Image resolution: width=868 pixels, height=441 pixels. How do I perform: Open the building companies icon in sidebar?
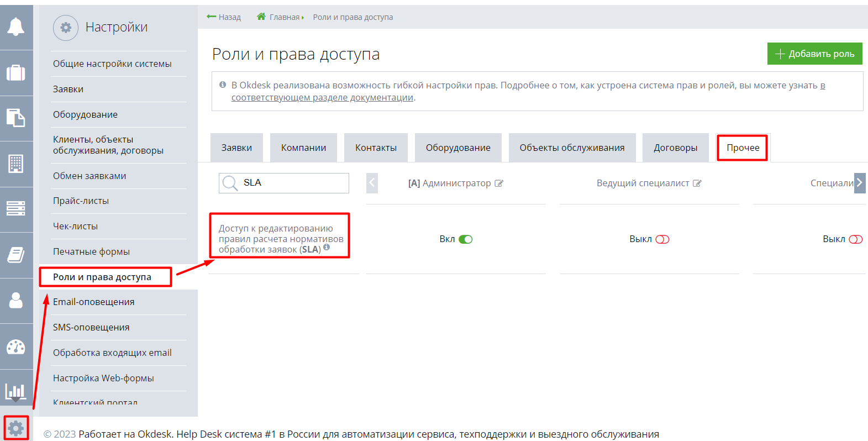[15, 164]
